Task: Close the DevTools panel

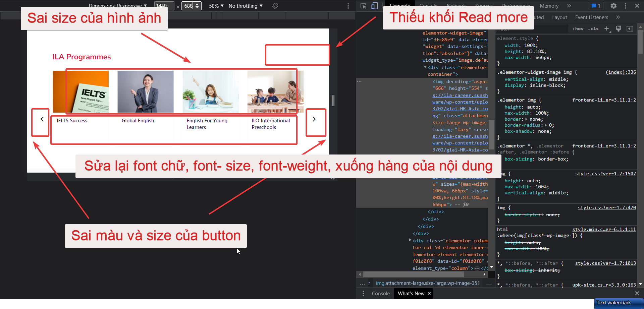Action: point(637,6)
